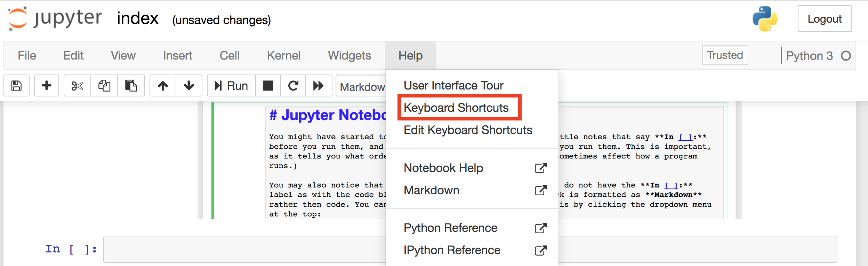Click the unsaved changes status text
The image size is (868, 266).
pyautogui.click(x=222, y=20)
